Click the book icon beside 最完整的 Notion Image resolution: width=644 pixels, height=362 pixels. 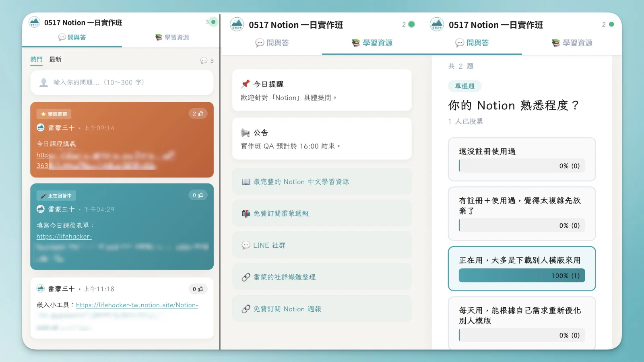click(x=246, y=182)
